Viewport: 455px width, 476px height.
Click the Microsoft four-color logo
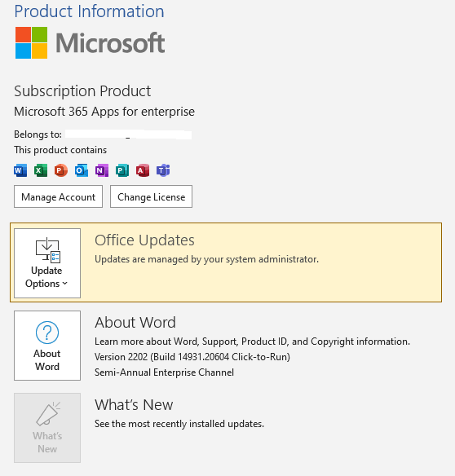click(x=32, y=43)
